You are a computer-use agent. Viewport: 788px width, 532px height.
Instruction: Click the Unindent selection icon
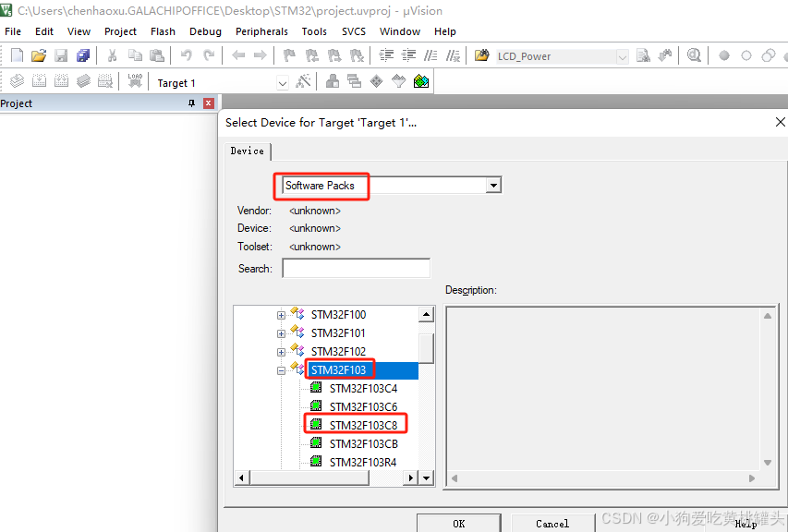[408, 55]
